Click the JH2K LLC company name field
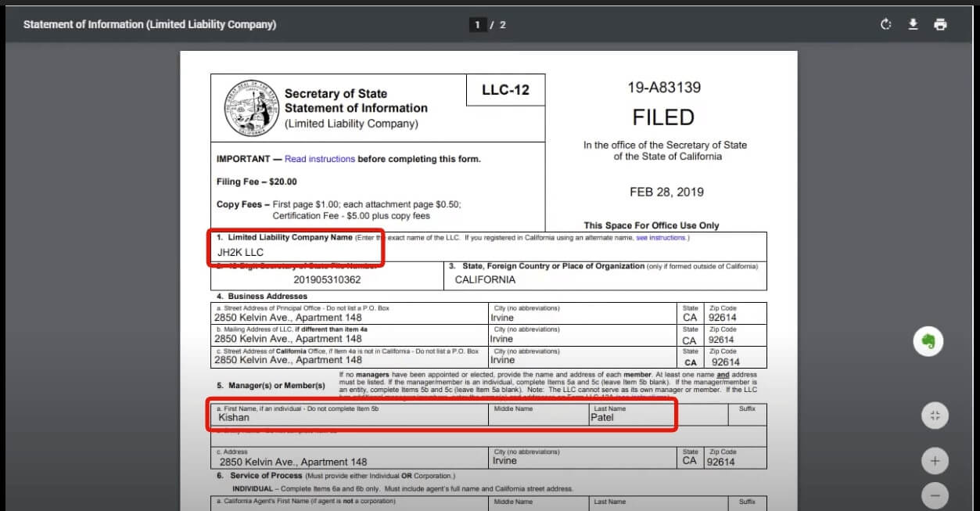The width and height of the screenshot is (980, 511). (x=241, y=252)
